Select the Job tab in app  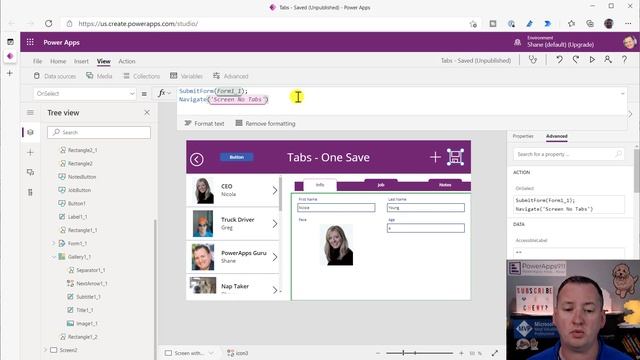click(x=381, y=185)
